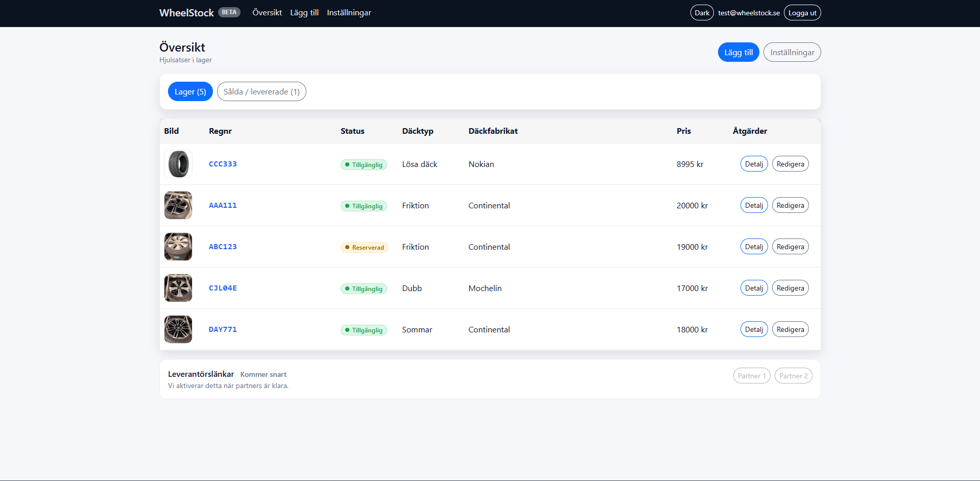Click the WheelStock logo
980x481 pixels.
pyautogui.click(x=186, y=13)
